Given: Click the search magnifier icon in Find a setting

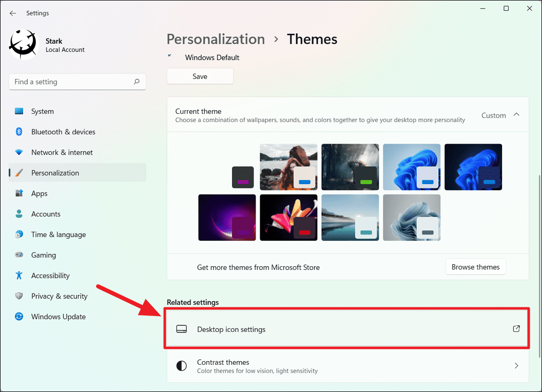Looking at the screenshot, I should [x=137, y=82].
